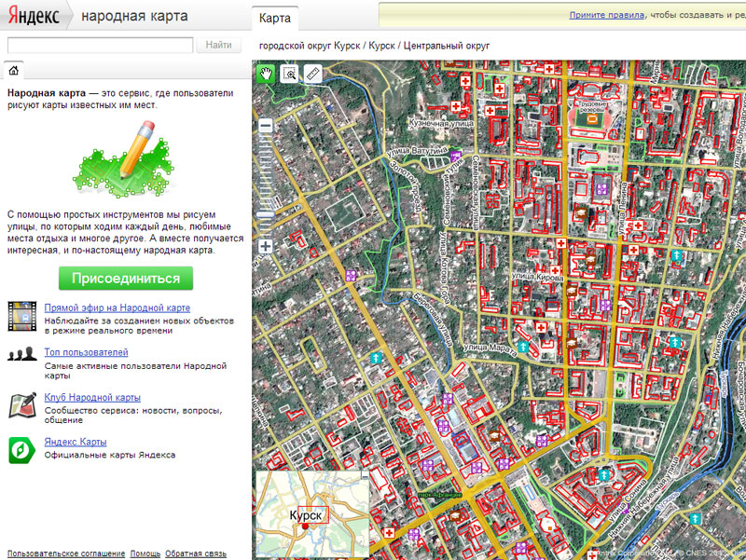The image size is (746, 560).
Task: Focus the search input field
Action: pos(100,45)
